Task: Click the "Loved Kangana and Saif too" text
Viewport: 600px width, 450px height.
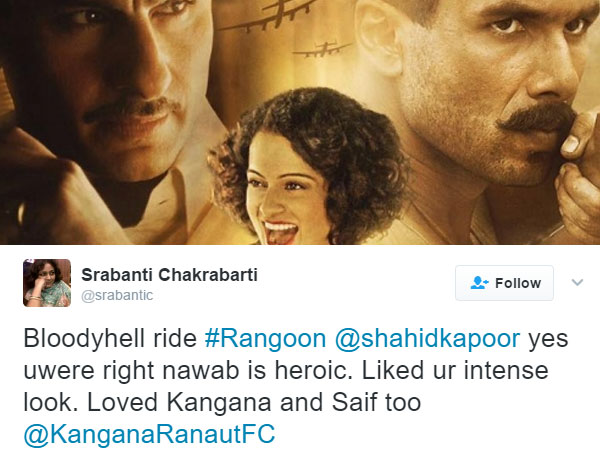Action: pyautogui.click(x=254, y=403)
